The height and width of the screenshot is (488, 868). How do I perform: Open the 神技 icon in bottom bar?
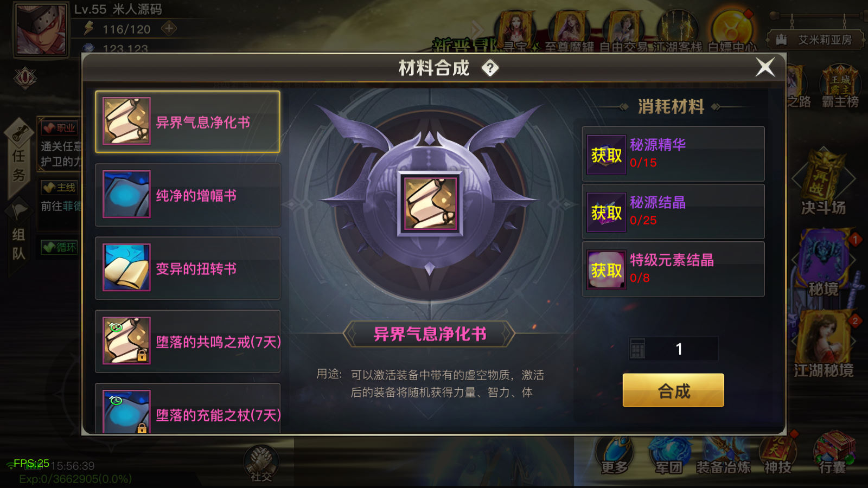[x=778, y=453]
